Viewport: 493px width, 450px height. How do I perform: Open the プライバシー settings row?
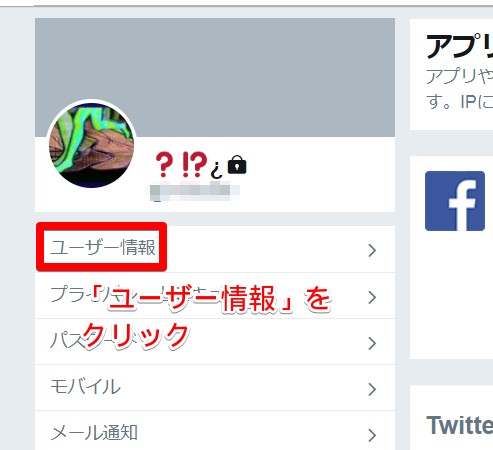click(x=215, y=296)
